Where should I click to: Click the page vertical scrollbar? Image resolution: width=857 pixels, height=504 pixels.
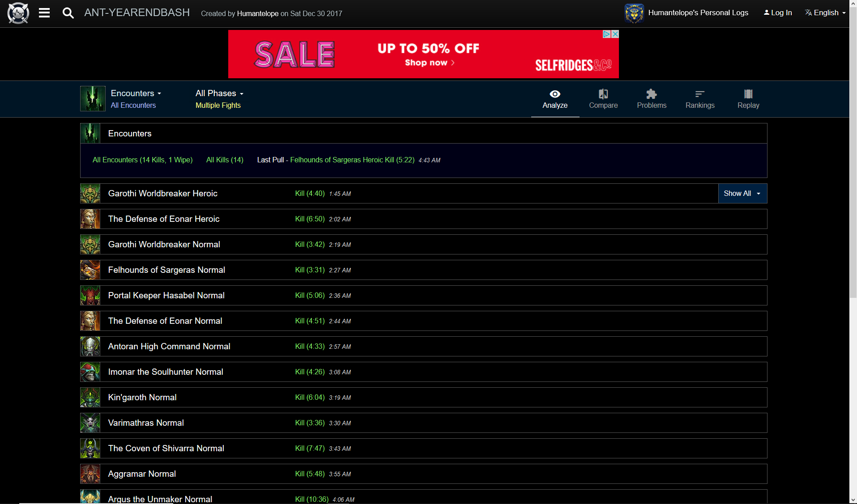click(x=853, y=179)
